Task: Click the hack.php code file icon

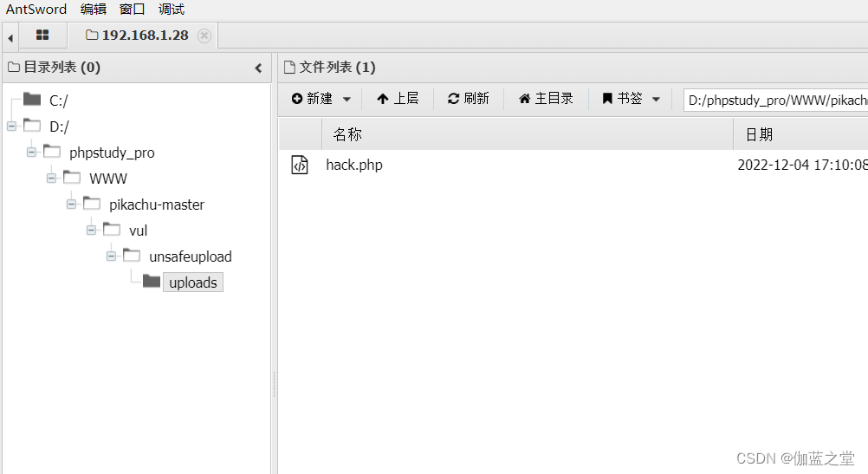Action: coord(300,165)
